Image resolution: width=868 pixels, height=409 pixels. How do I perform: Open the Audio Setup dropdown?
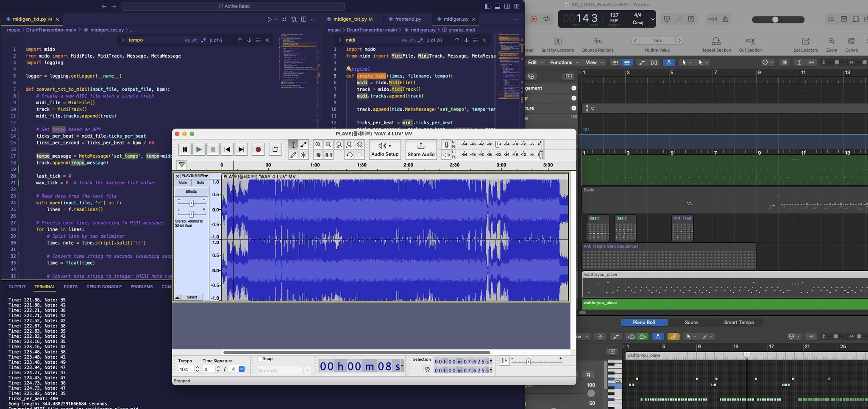[x=384, y=149]
